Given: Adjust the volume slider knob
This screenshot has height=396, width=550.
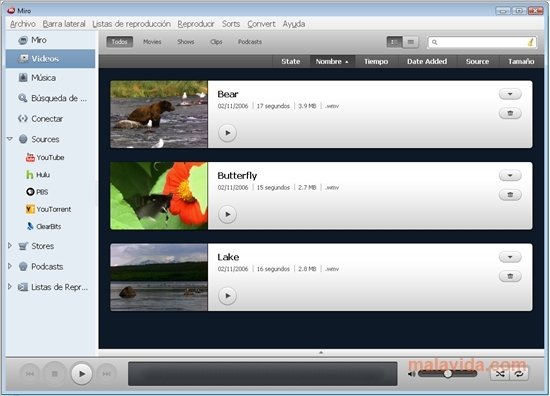Looking at the screenshot, I should tap(448, 374).
